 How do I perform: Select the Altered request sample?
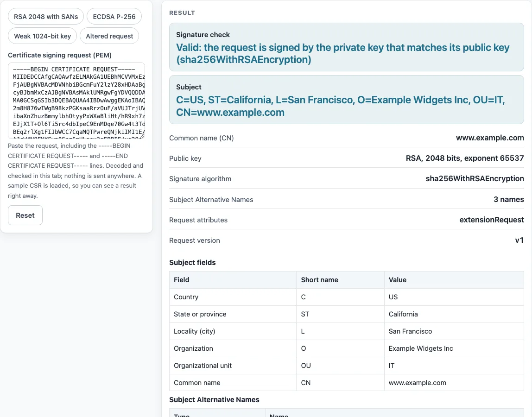pos(109,36)
